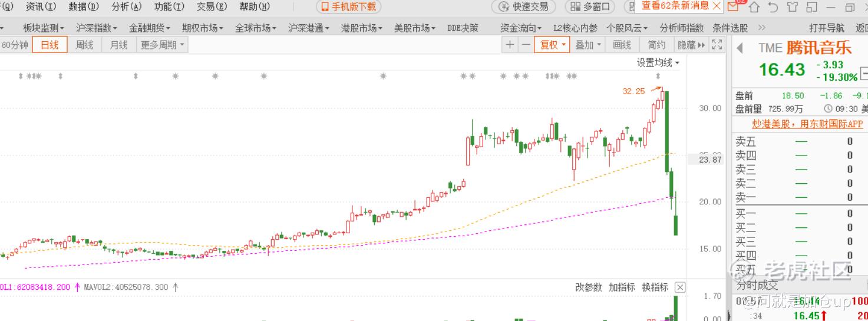Open the 资讯(I) menu
The image size is (868, 321).
pyautogui.click(x=41, y=6)
